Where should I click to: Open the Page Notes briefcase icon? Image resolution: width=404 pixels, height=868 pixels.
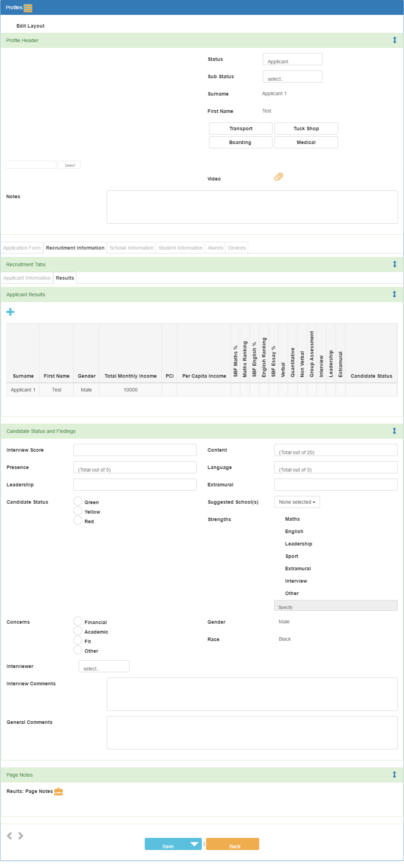58,792
